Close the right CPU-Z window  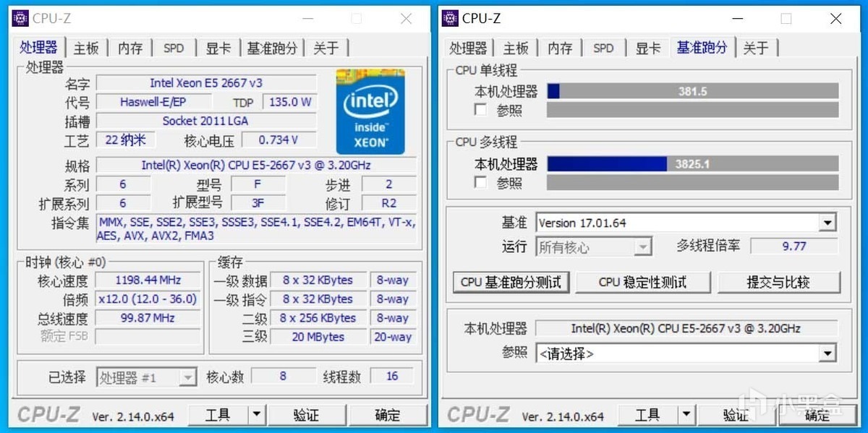pyautogui.click(x=836, y=19)
